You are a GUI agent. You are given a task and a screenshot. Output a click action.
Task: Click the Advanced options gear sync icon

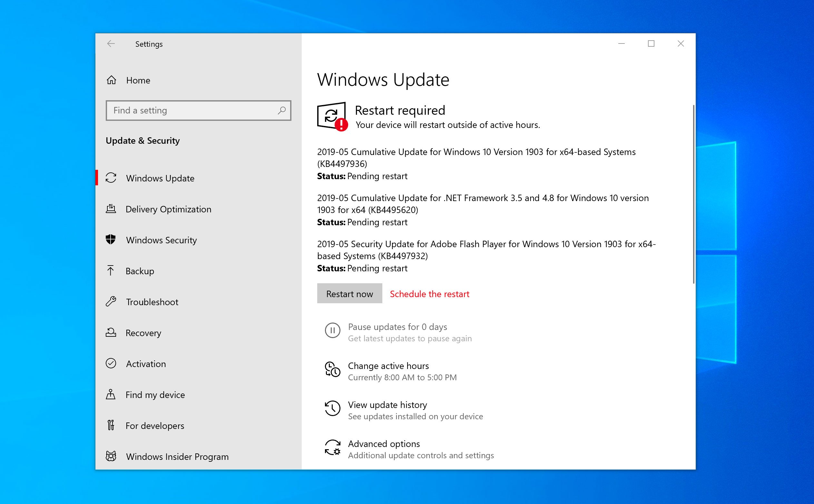pos(332,447)
